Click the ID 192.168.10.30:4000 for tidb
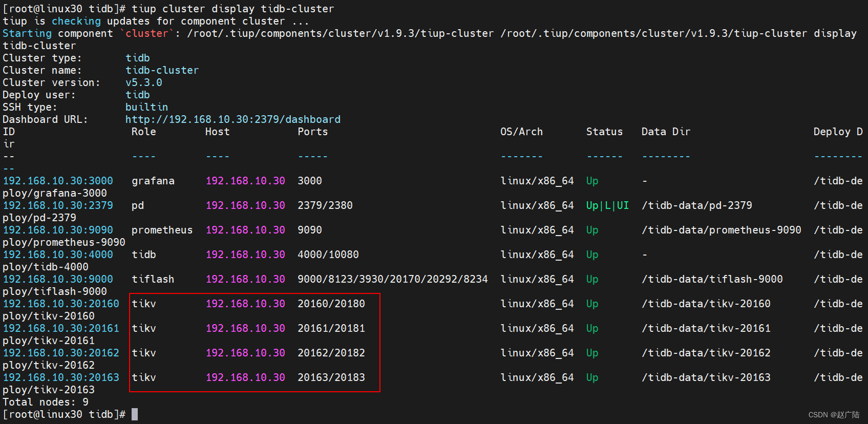 pos(58,255)
